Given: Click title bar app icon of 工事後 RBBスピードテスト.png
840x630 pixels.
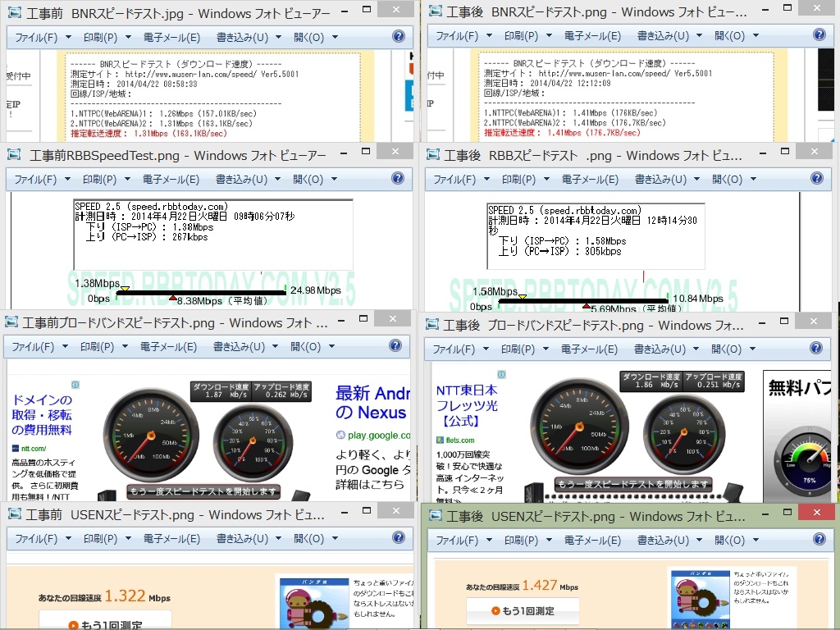Looking at the screenshot, I should [x=433, y=154].
